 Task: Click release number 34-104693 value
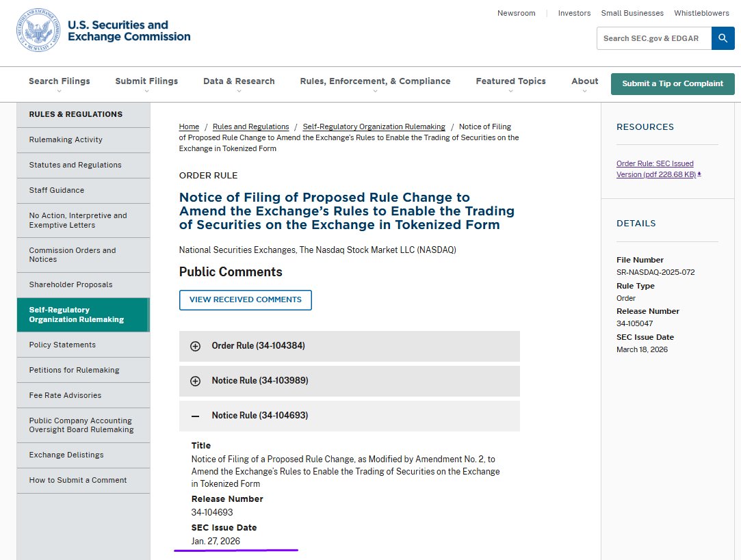coord(211,512)
